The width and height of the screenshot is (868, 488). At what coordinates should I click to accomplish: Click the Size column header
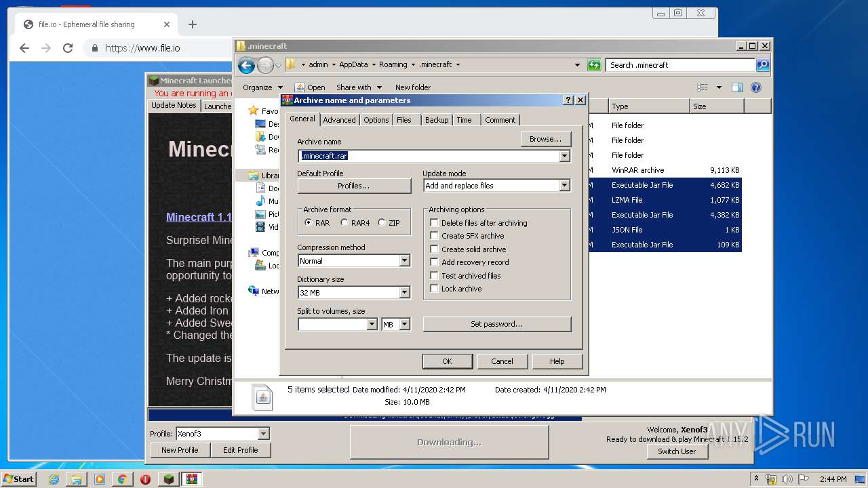pos(717,106)
